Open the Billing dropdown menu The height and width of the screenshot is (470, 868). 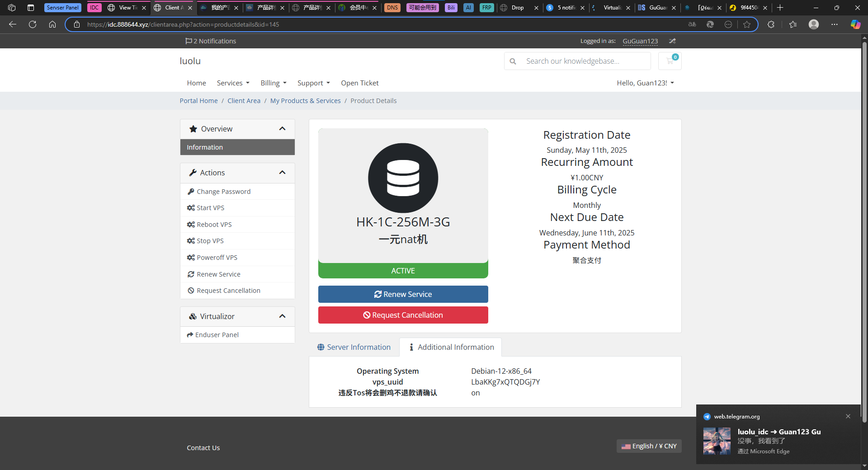pos(273,83)
